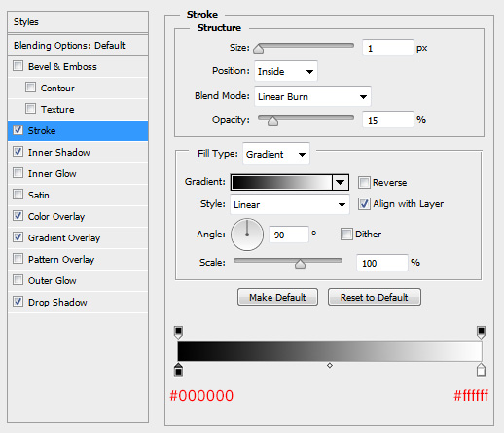Uncheck the Gradient Overlay checkbox

pyautogui.click(x=18, y=237)
